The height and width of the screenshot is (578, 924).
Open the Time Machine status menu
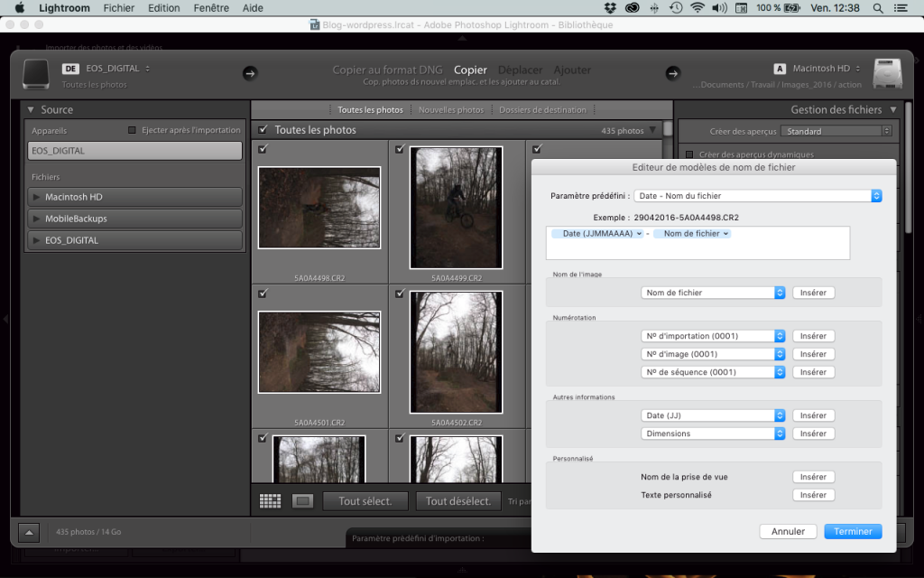(x=676, y=7)
